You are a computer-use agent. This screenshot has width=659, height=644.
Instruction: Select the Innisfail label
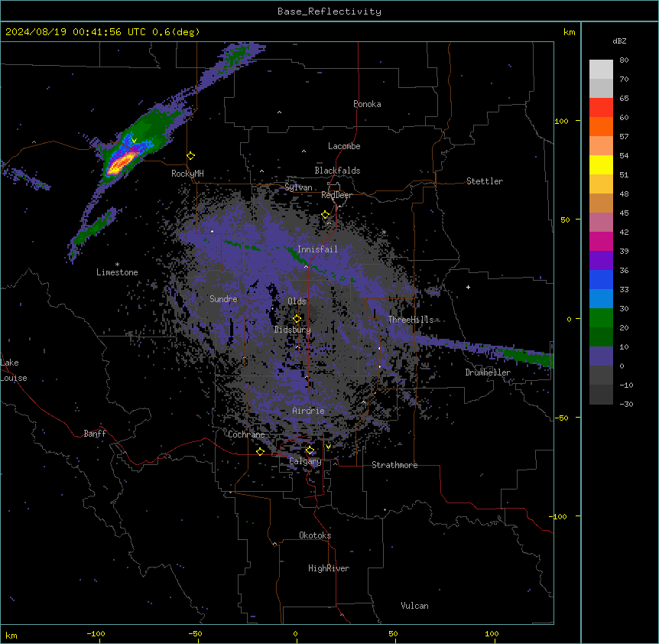[x=318, y=249]
